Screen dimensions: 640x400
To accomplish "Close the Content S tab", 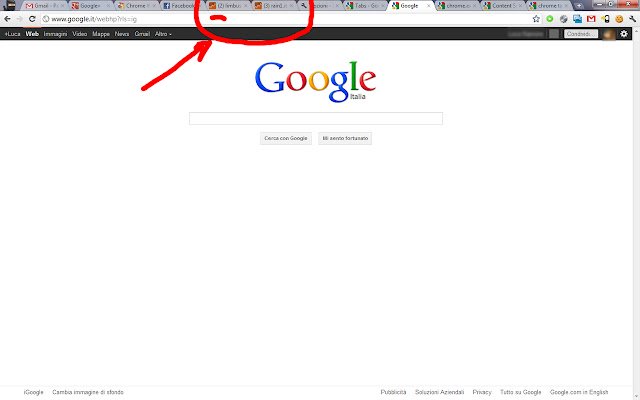I will click(x=520, y=6).
